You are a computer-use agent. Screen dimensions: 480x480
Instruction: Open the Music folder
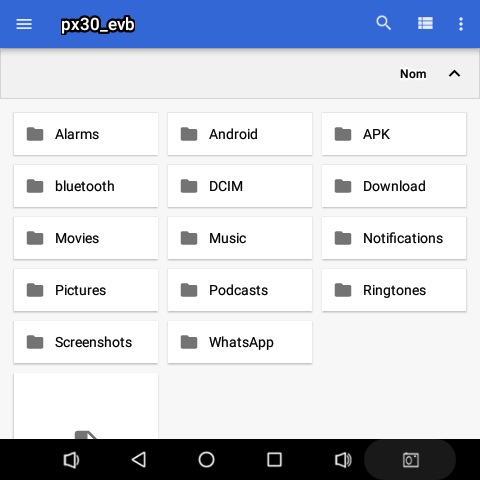[x=240, y=238]
